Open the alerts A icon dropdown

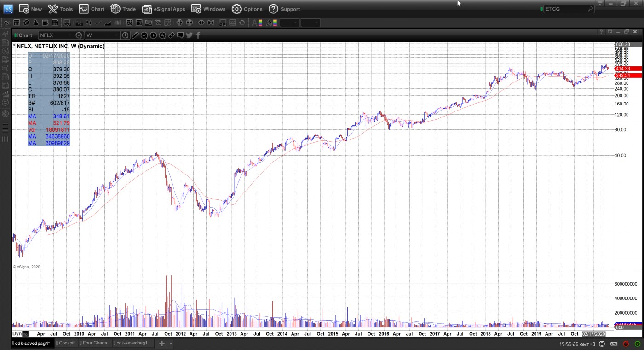(x=162, y=35)
